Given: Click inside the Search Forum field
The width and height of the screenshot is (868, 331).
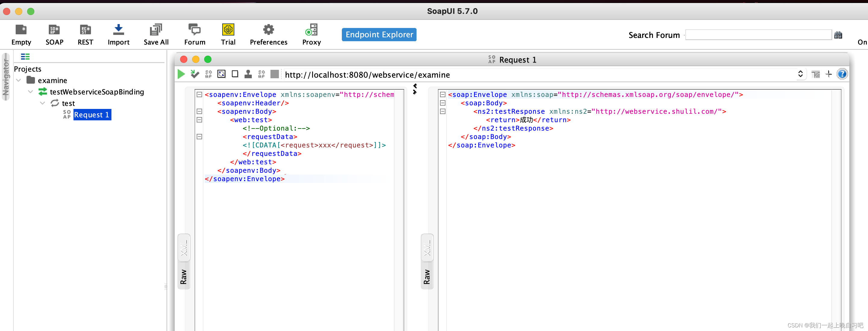Looking at the screenshot, I should click(x=757, y=34).
